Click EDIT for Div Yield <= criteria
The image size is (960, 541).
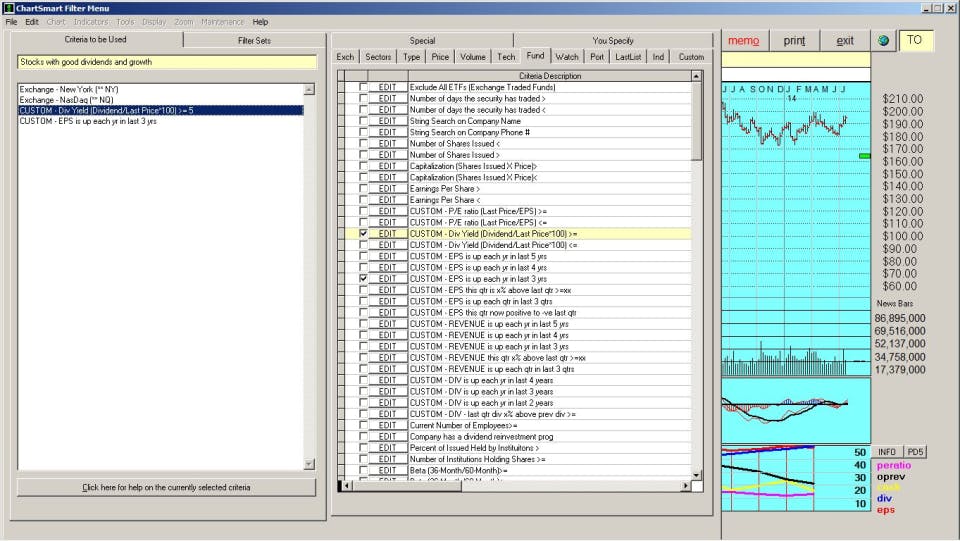click(387, 245)
